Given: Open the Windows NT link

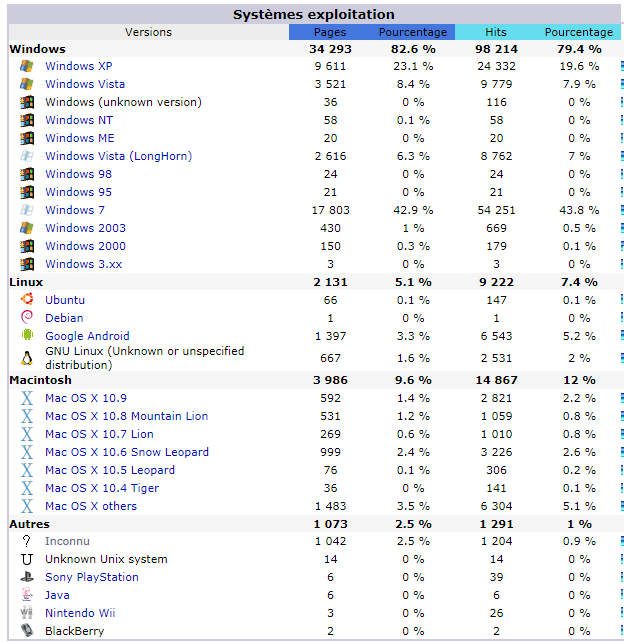Looking at the screenshot, I should click(x=79, y=120).
